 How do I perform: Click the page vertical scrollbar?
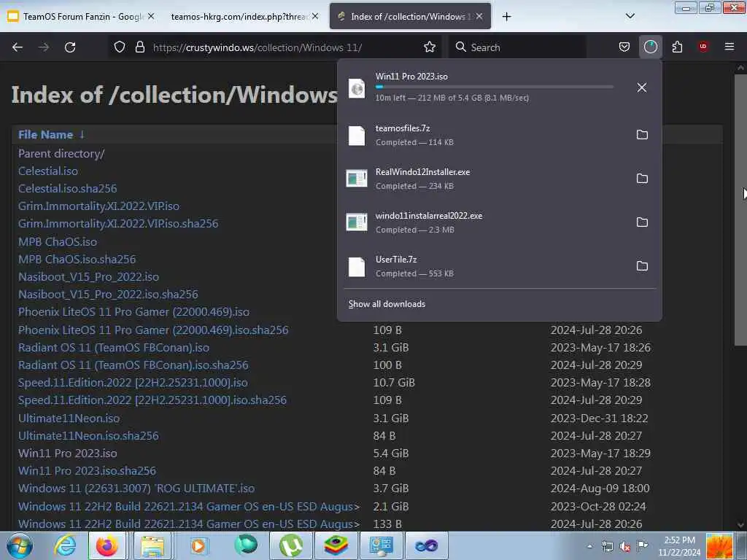(x=740, y=209)
